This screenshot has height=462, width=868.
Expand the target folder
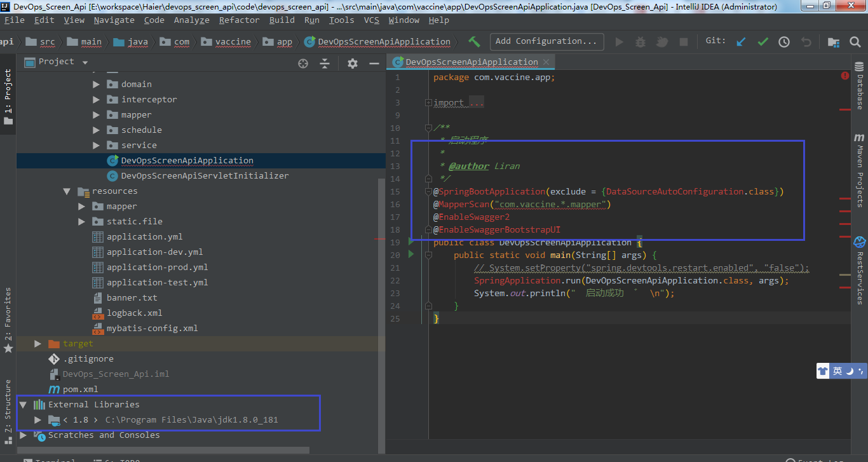pyautogui.click(x=37, y=344)
